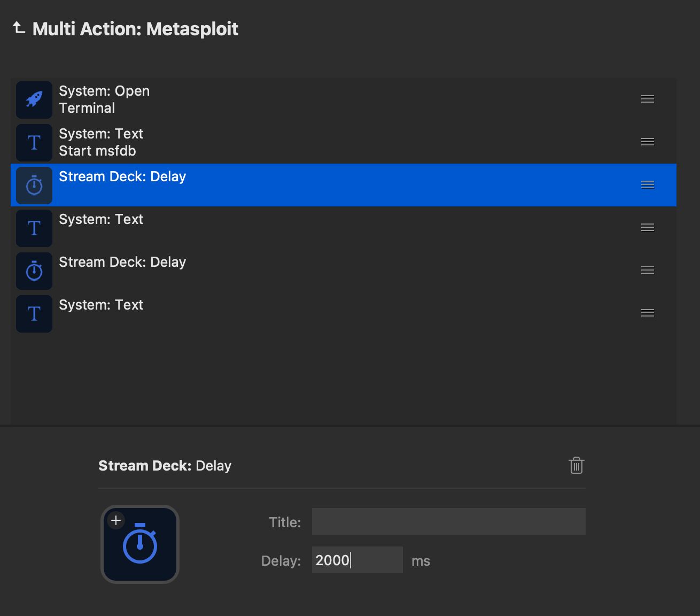700x616 pixels.
Task: Delete the action using the trash icon
Action: [576, 465]
